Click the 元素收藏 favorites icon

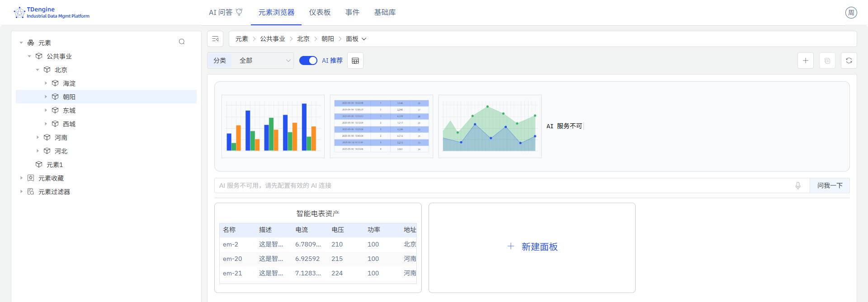tap(31, 178)
